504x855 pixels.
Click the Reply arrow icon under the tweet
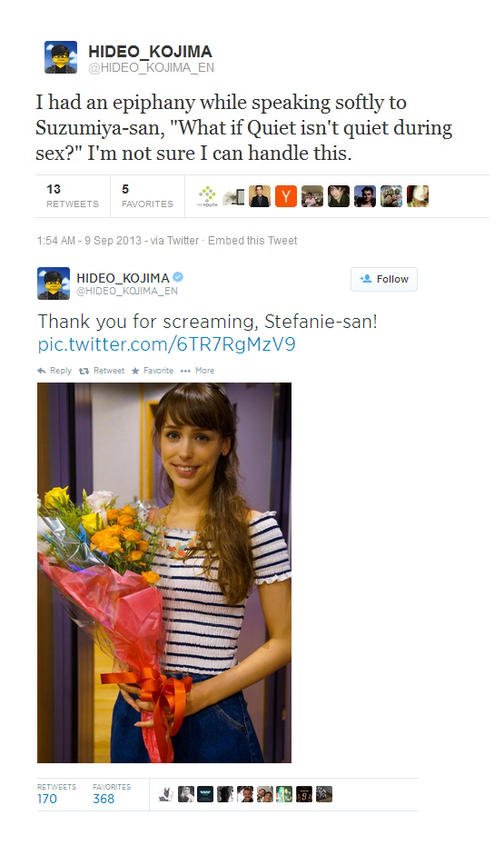pyautogui.click(x=42, y=371)
